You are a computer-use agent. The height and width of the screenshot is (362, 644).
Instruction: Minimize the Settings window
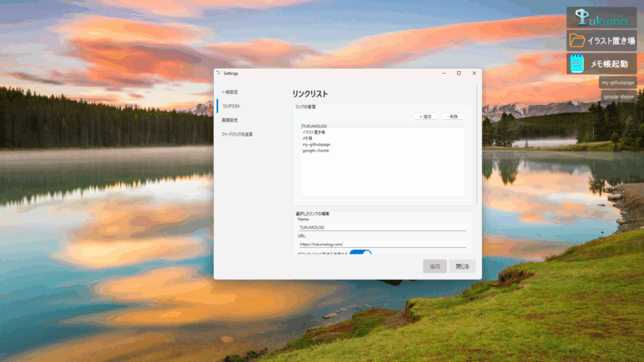pos(444,73)
